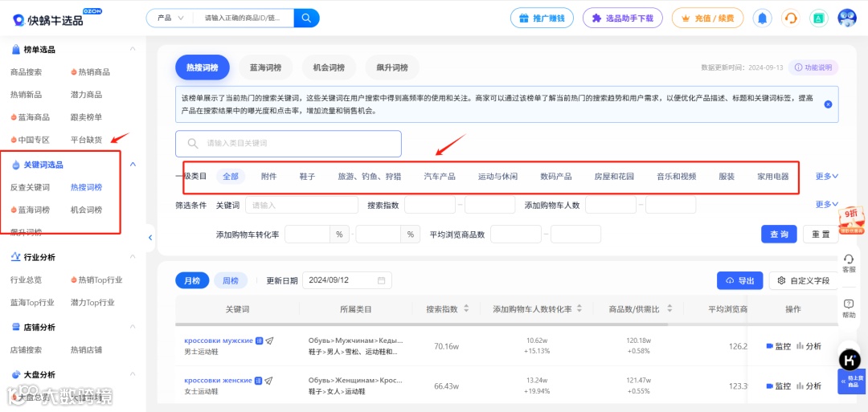Click 分析 for кроссовки мужские row
Image resolution: width=868 pixels, height=412 pixels.
[809, 346]
